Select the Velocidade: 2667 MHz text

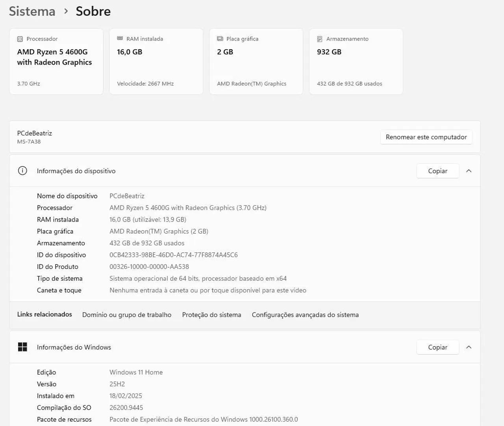pos(145,83)
